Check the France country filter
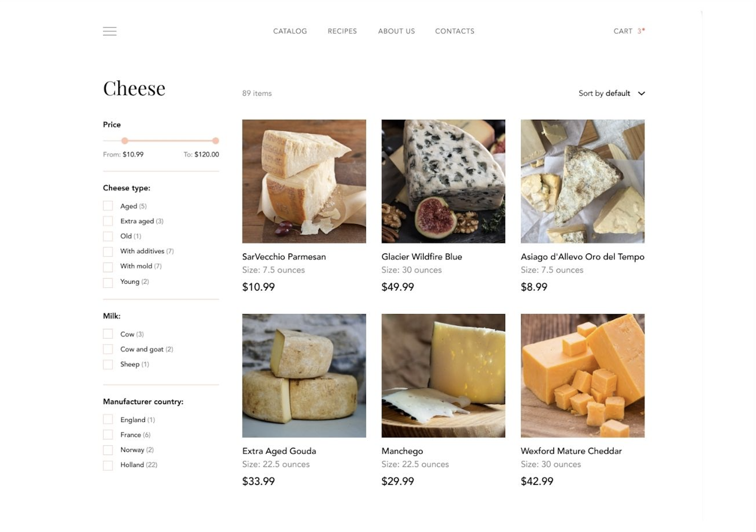 (108, 435)
